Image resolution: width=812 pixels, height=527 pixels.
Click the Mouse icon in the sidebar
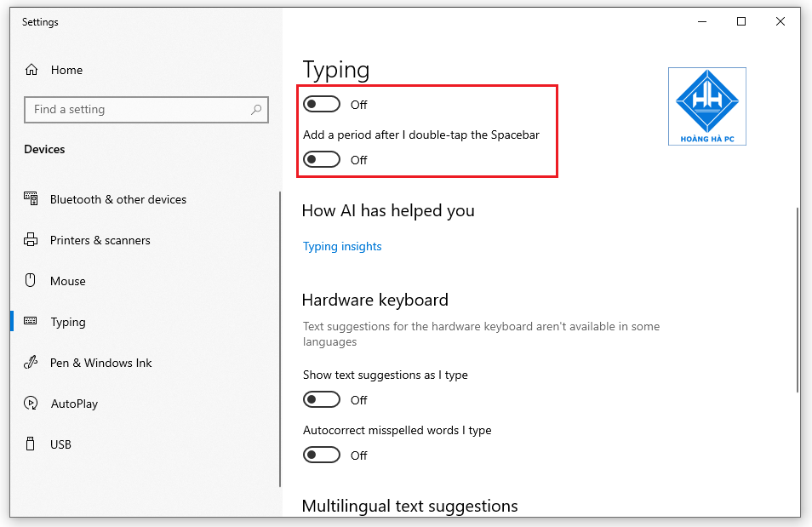point(31,281)
